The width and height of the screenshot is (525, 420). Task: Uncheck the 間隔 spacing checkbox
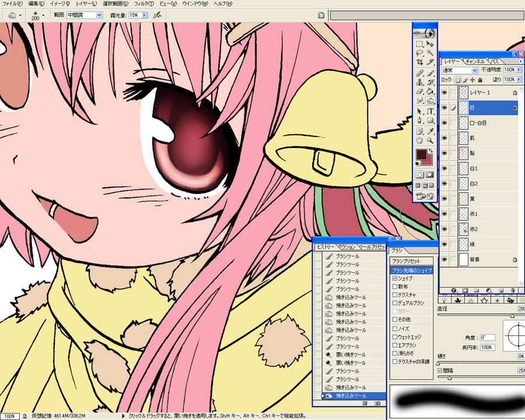[440, 370]
